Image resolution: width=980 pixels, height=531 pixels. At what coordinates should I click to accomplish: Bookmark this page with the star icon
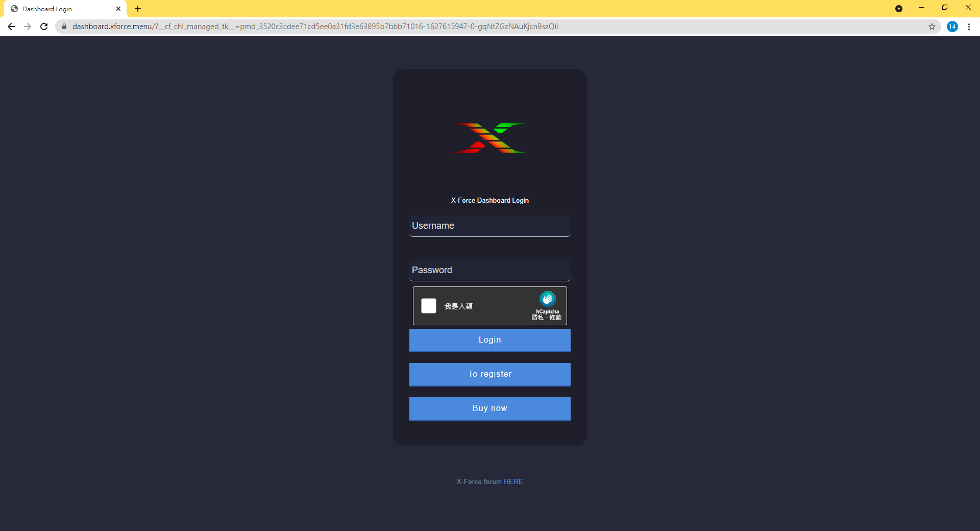point(932,27)
